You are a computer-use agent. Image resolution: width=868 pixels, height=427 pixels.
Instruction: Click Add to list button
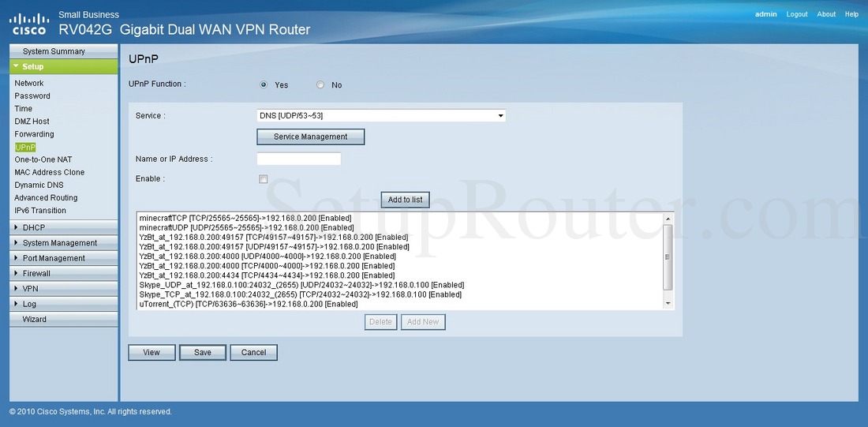point(406,200)
